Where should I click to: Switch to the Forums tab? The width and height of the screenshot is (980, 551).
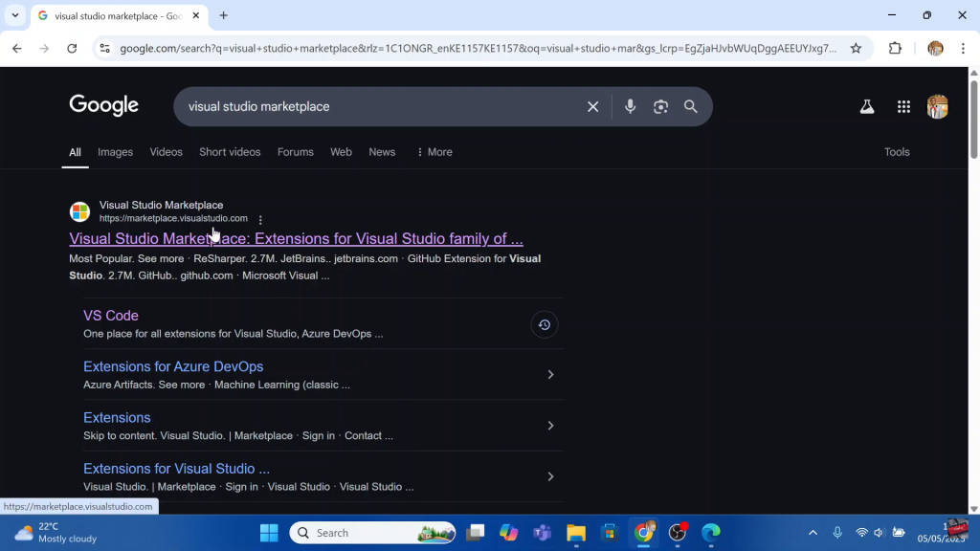point(296,152)
